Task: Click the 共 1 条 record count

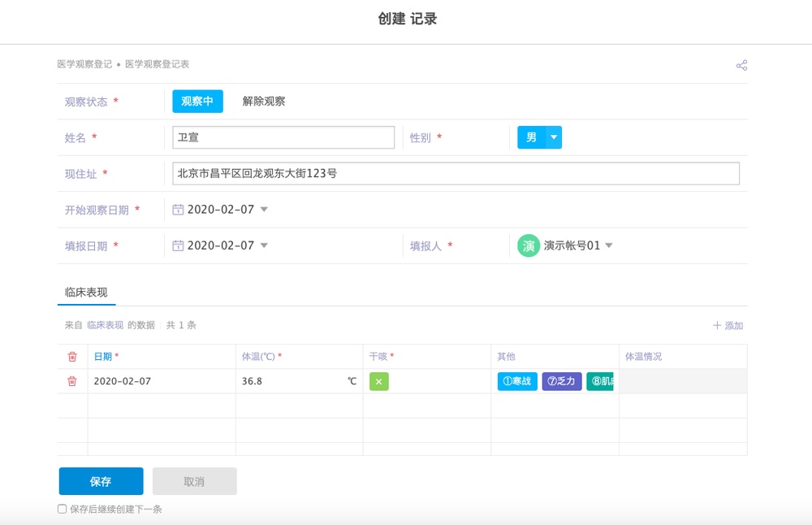Action: click(181, 325)
